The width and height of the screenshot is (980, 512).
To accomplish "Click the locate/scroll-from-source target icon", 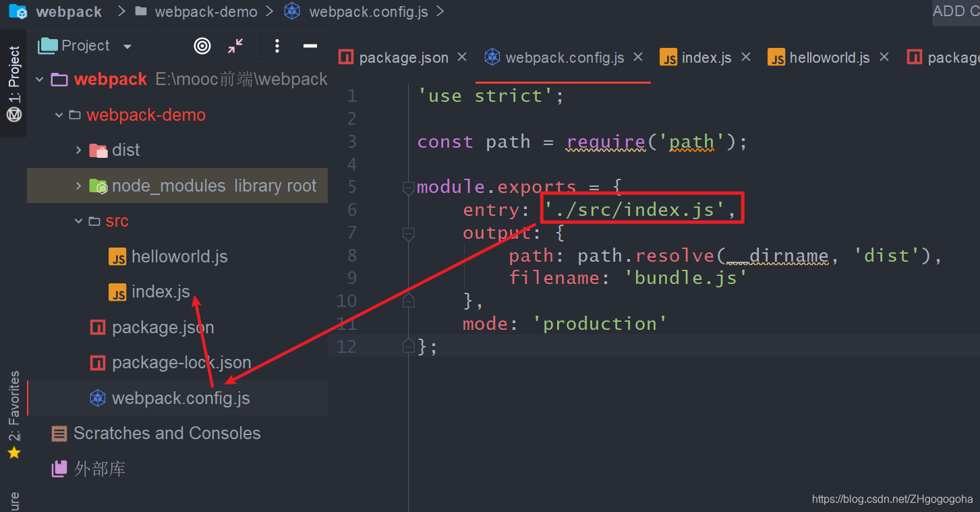I will (202, 46).
